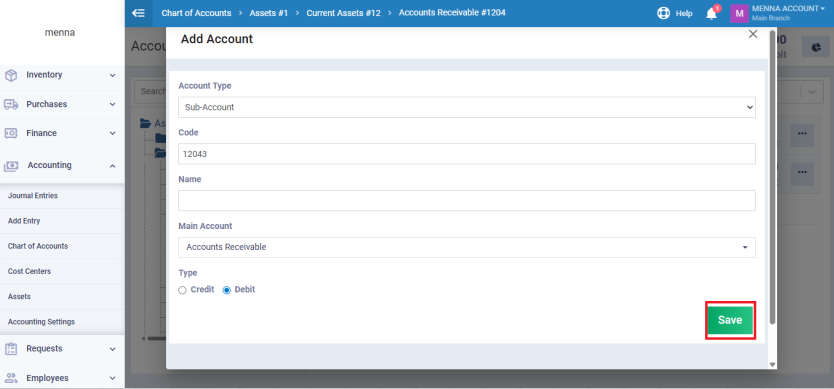
Task: Open the Main Account Accounts Receivable dropdown
Action: coord(466,247)
